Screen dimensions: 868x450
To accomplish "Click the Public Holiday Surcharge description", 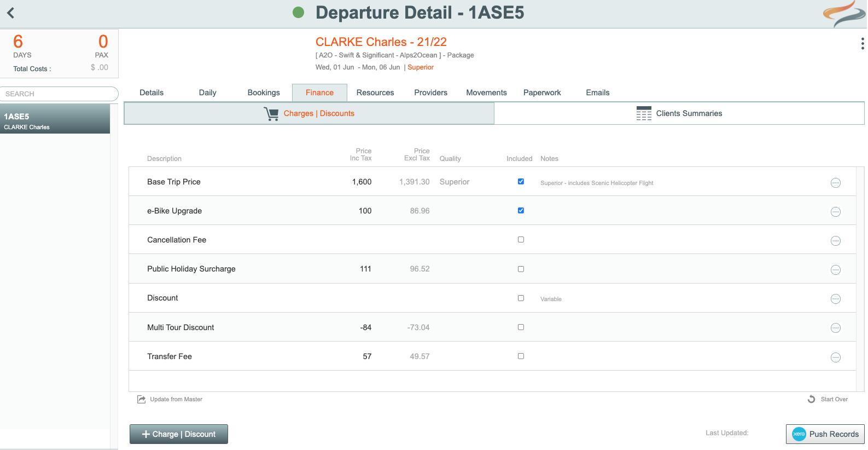I will pos(191,269).
